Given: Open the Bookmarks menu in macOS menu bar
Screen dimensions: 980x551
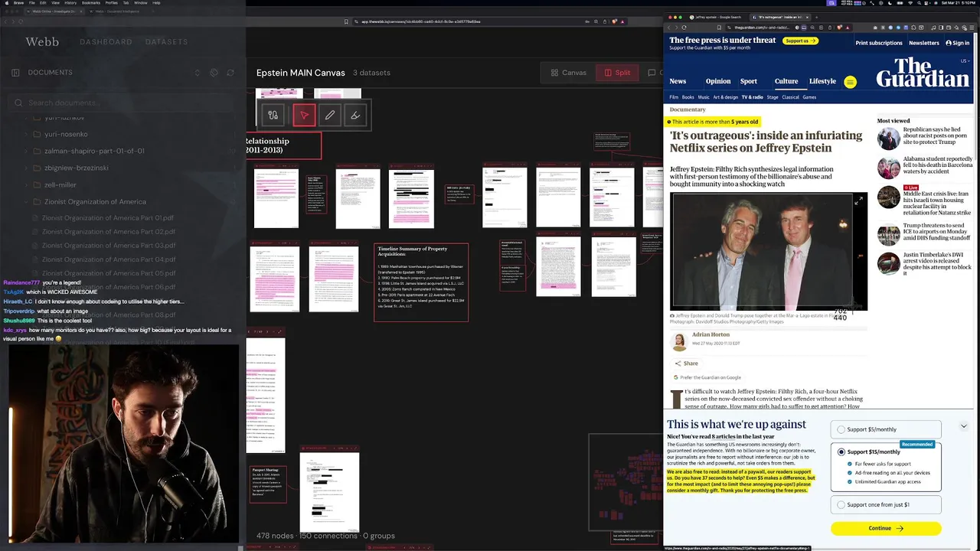Looking at the screenshot, I should 91,3.
